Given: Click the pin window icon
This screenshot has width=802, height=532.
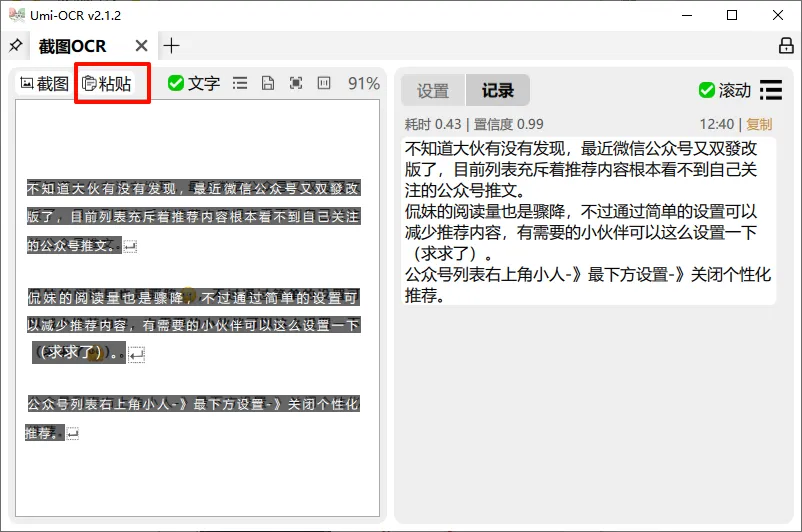Looking at the screenshot, I should 15,46.
